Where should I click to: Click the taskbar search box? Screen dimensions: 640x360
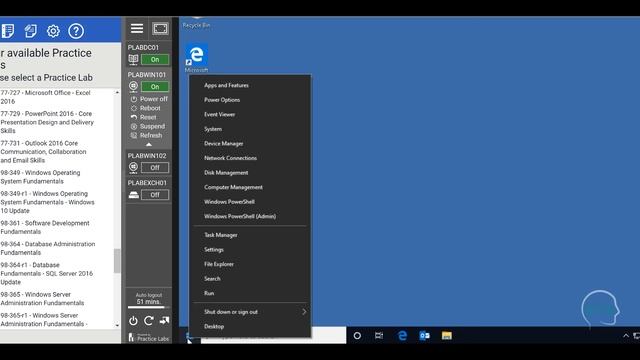(x=273, y=336)
